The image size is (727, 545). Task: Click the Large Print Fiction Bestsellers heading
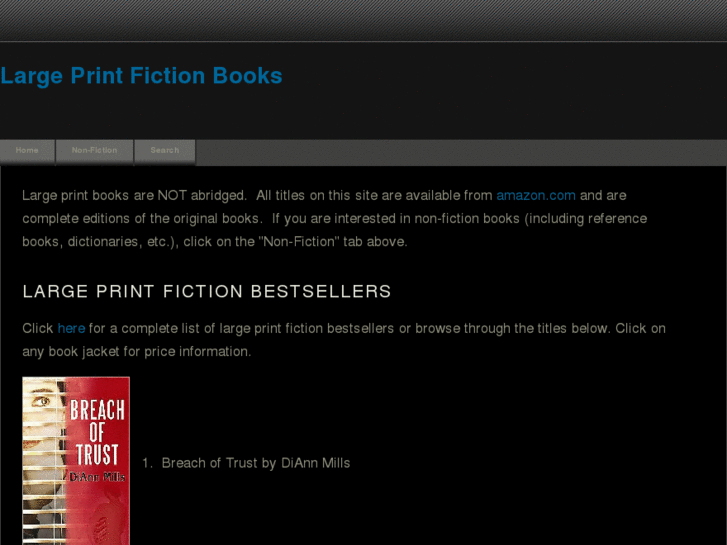207,291
